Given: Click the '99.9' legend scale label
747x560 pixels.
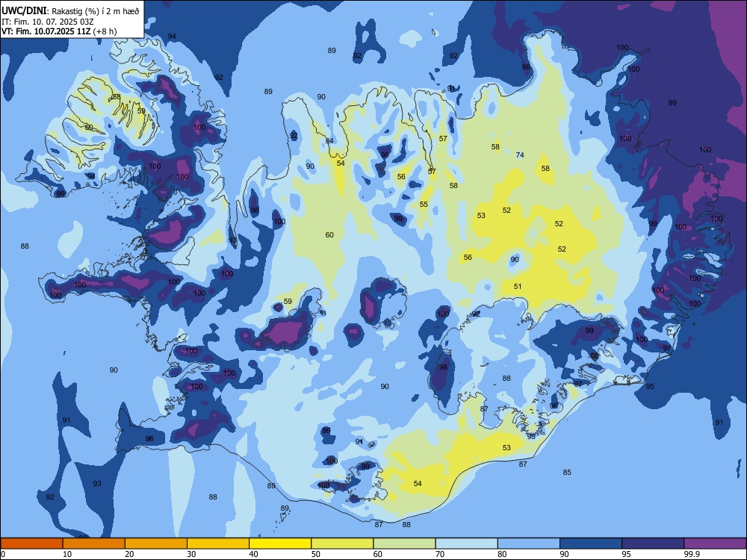Looking at the screenshot, I should click(692, 554).
